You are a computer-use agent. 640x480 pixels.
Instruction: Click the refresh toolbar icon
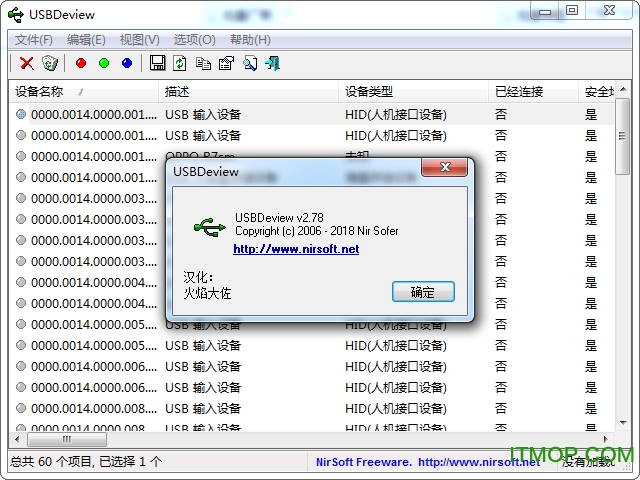(180, 63)
